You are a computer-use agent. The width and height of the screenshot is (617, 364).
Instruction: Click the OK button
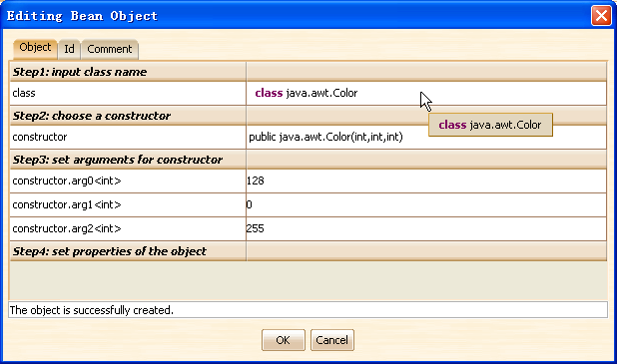click(283, 340)
